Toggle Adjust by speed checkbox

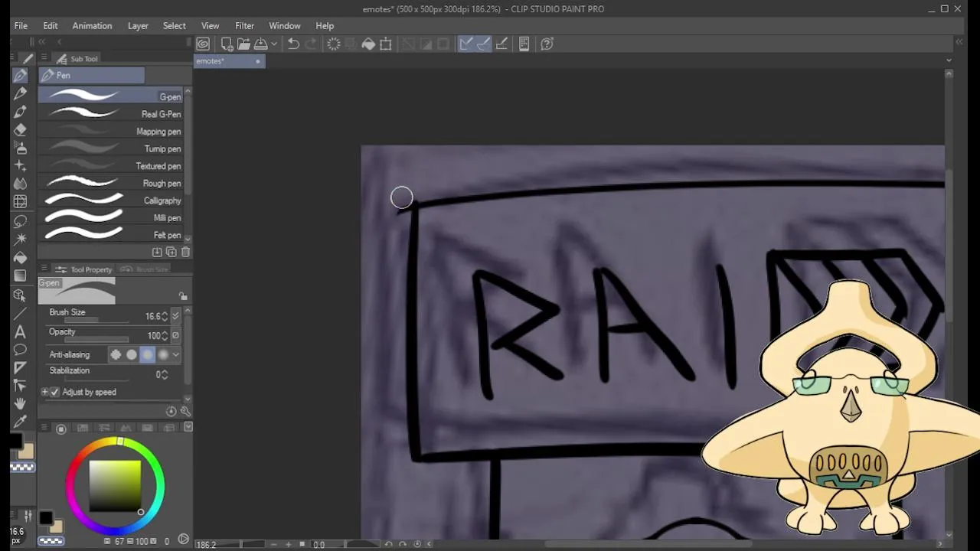(54, 392)
